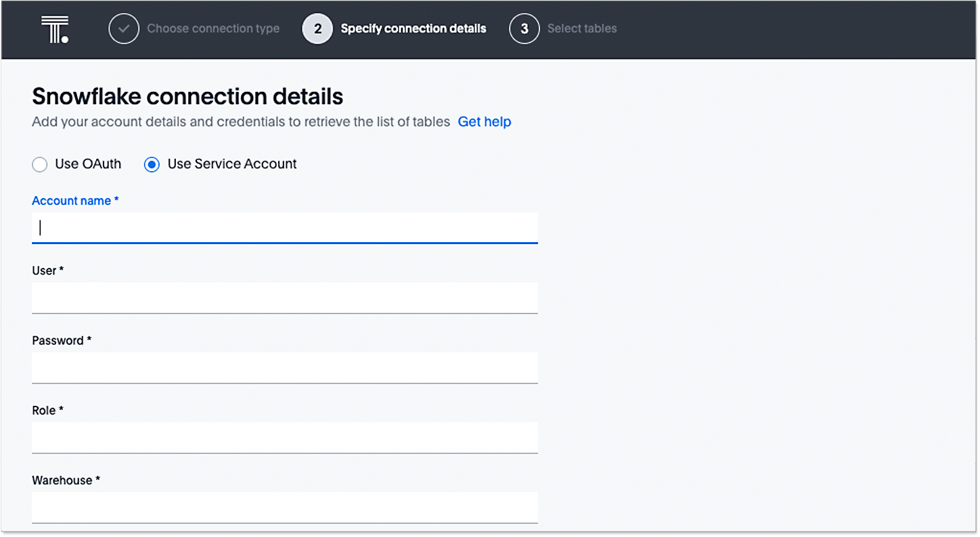Focus the Account name input field
The width and height of the screenshot is (980, 537).
tap(284, 228)
